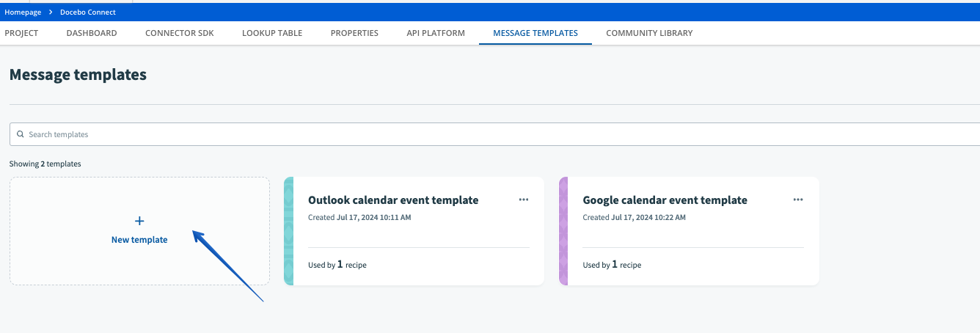Click the Homepage breadcrumb link
Viewport: 980px width, 333px height.
(21, 12)
